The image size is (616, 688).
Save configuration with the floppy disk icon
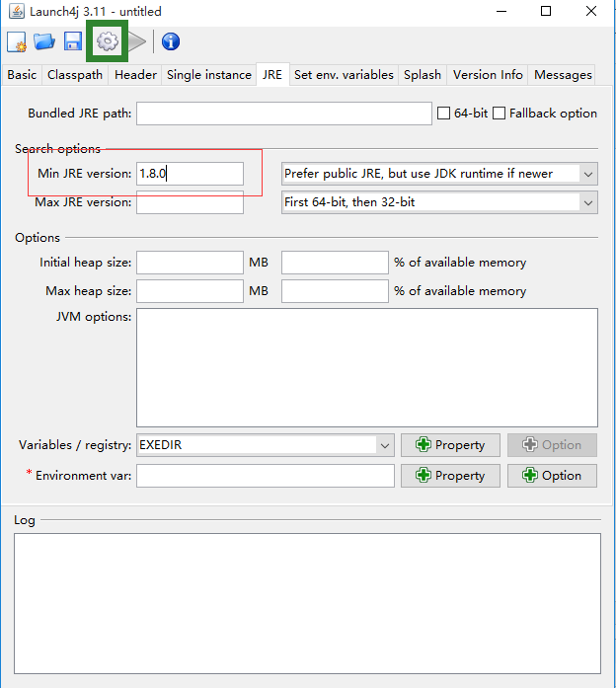tap(73, 41)
